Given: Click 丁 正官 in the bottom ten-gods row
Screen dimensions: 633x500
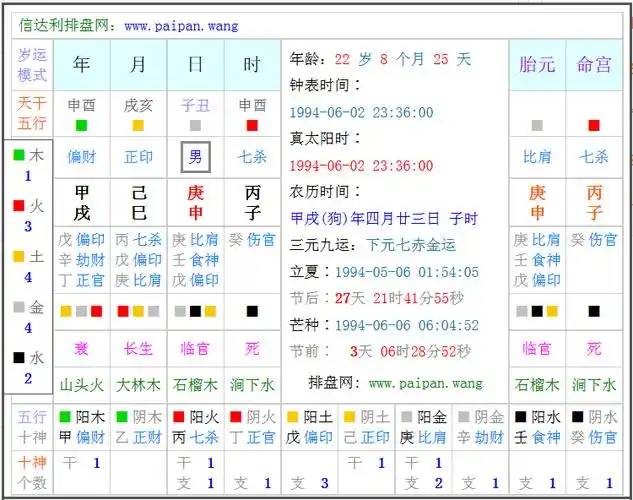Looking at the screenshot, I should coord(253,437).
